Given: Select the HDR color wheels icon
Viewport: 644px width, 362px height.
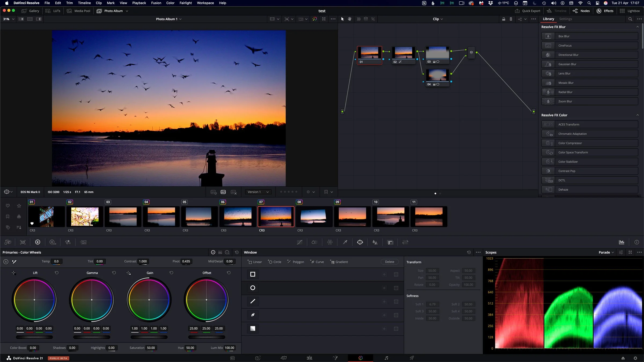Looking at the screenshot, I should click(x=53, y=242).
